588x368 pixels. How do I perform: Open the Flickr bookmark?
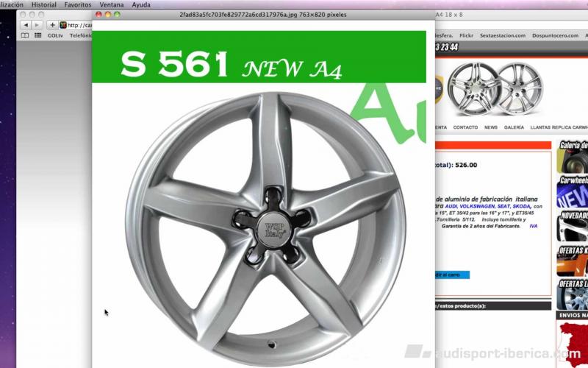pos(466,35)
